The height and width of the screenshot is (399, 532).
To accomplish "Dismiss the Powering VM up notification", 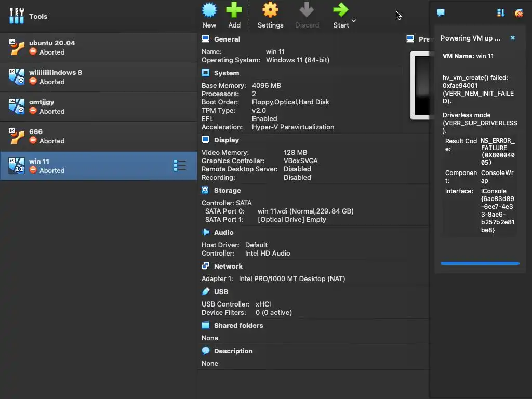I will pos(513,38).
